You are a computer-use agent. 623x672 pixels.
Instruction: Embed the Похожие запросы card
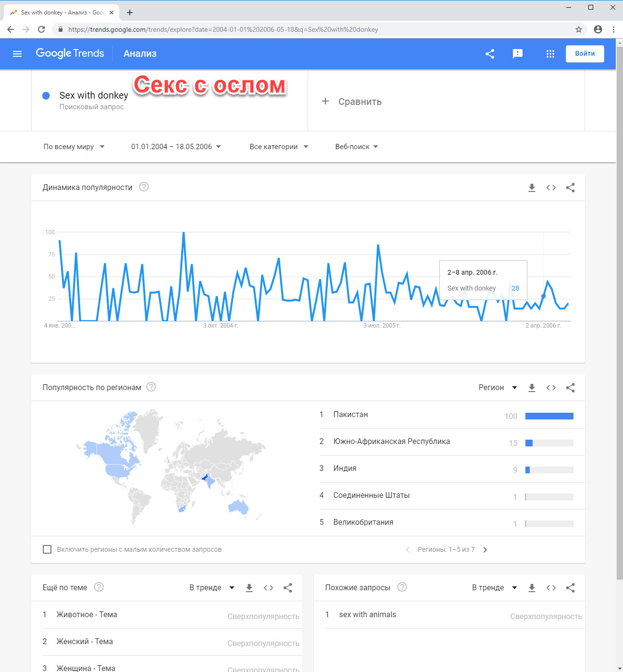click(551, 588)
